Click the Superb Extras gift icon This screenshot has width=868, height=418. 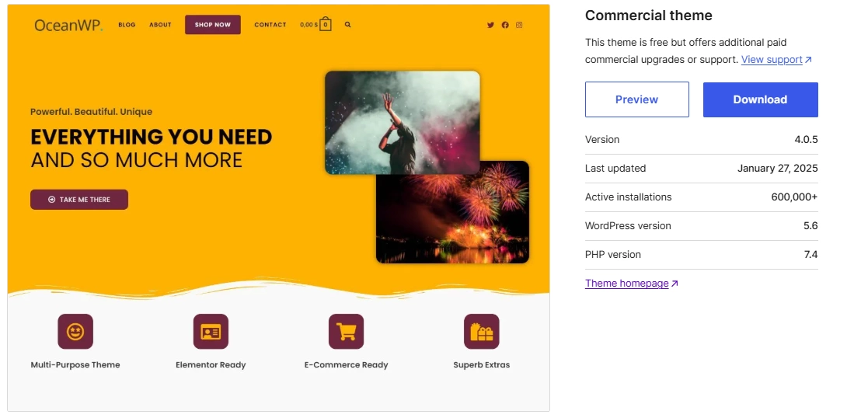pyautogui.click(x=482, y=332)
